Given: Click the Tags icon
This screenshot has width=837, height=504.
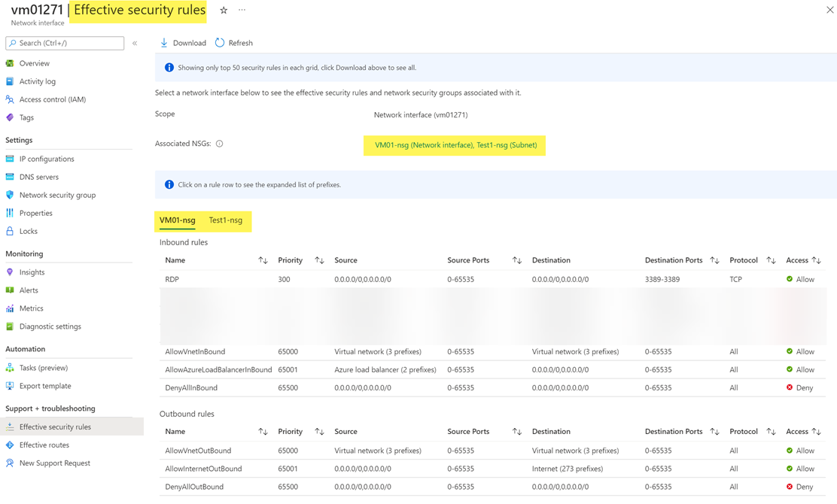Looking at the screenshot, I should [10, 117].
